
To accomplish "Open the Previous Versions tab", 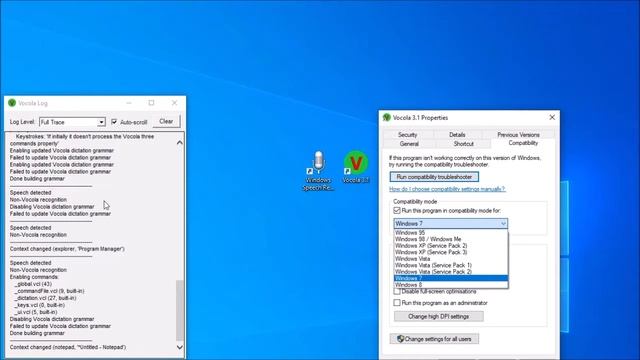I will point(518,135).
